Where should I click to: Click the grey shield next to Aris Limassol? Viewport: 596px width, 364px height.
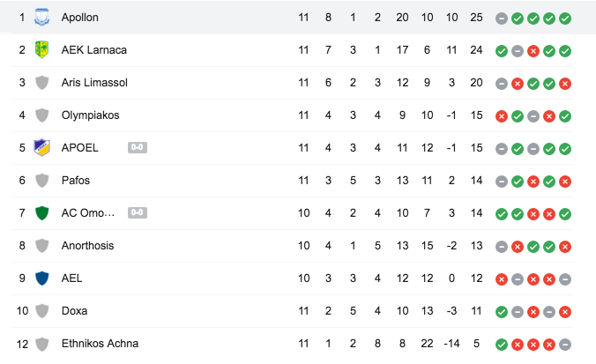[41, 83]
